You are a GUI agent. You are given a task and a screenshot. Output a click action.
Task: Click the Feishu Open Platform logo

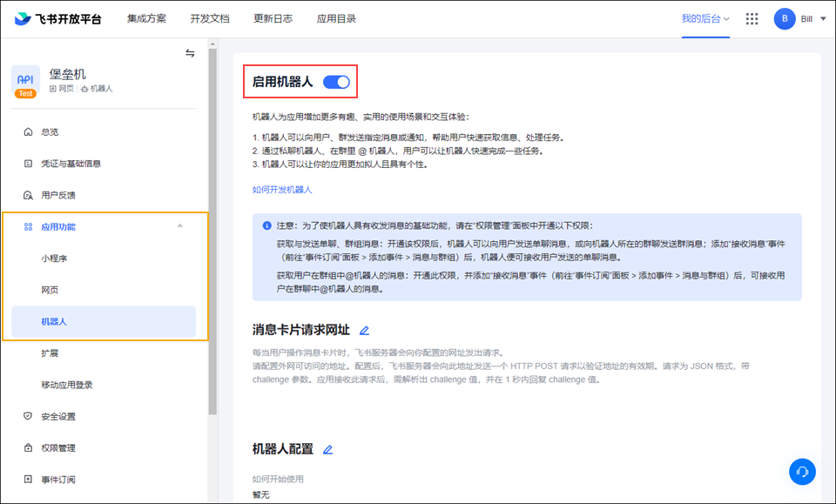pyautogui.click(x=58, y=19)
